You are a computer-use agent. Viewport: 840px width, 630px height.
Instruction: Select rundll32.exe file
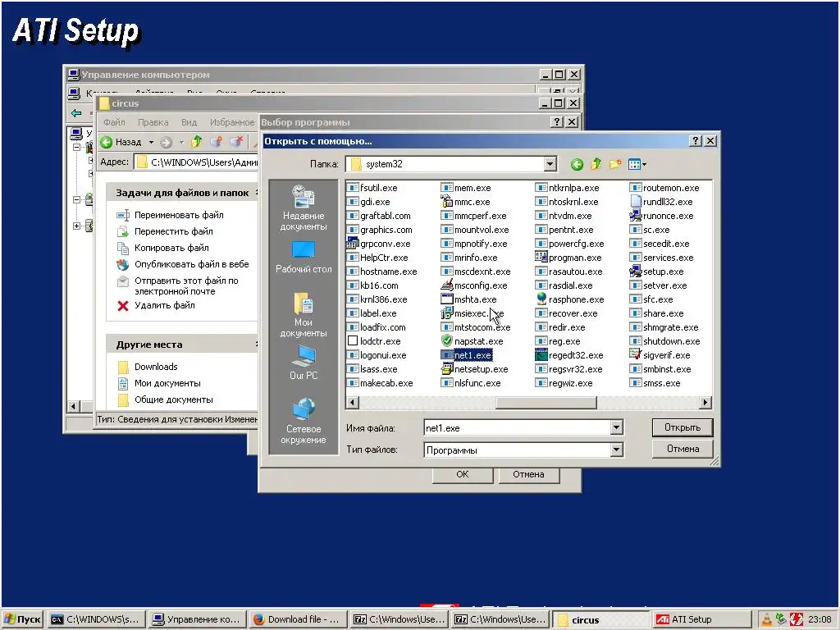click(662, 202)
